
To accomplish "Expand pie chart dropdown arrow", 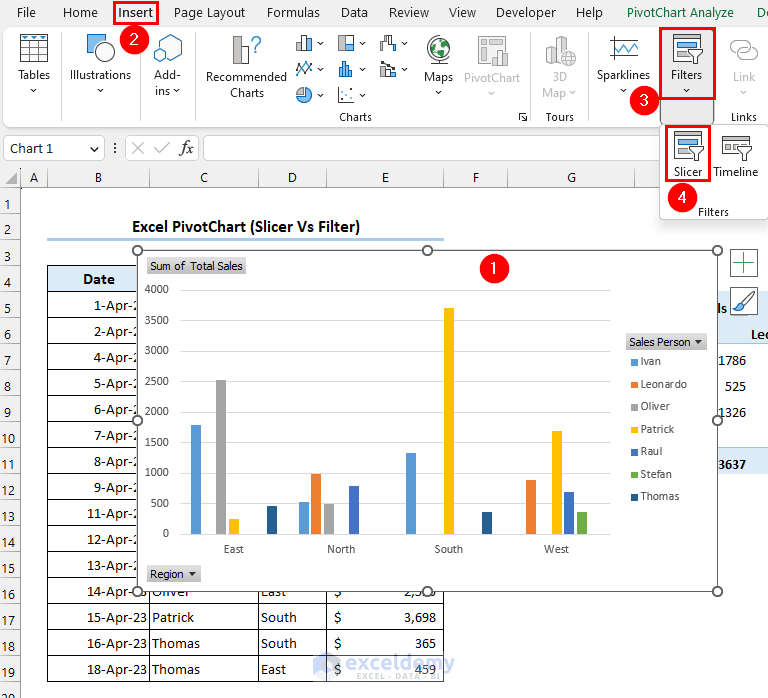I will [320, 95].
